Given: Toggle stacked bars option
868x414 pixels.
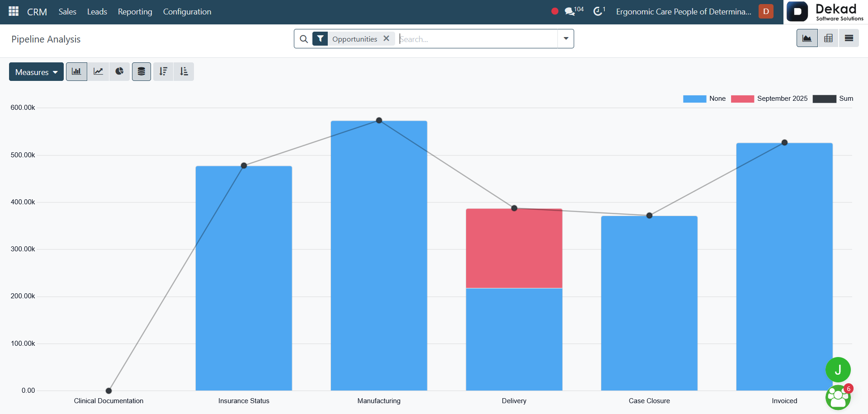Looking at the screenshot, I should click(x=142, y=71).
